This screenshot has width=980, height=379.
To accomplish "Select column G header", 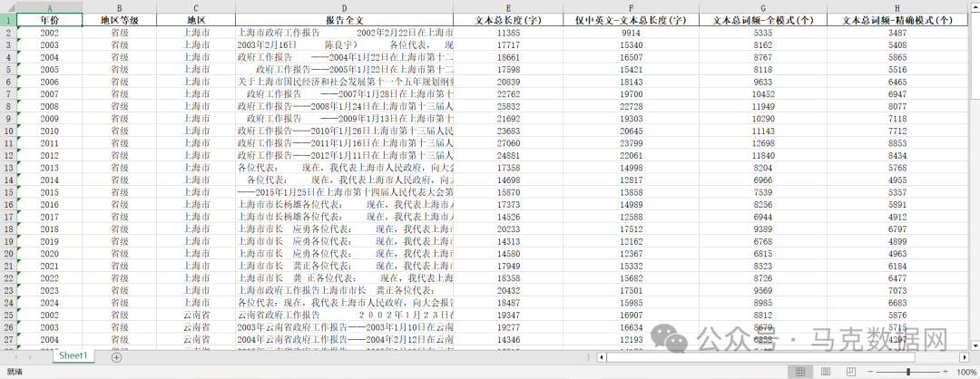I will coord(763,8).
